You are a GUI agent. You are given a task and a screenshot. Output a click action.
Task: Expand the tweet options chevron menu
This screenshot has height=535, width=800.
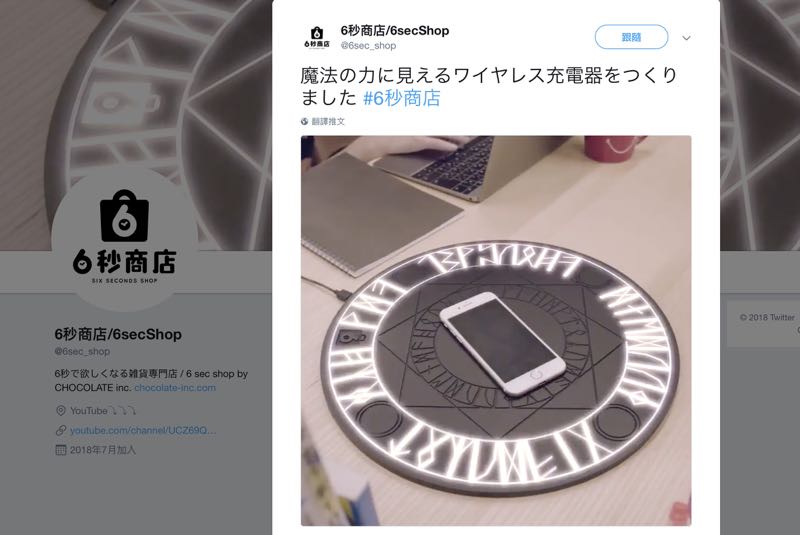click(x=686, y=38)
